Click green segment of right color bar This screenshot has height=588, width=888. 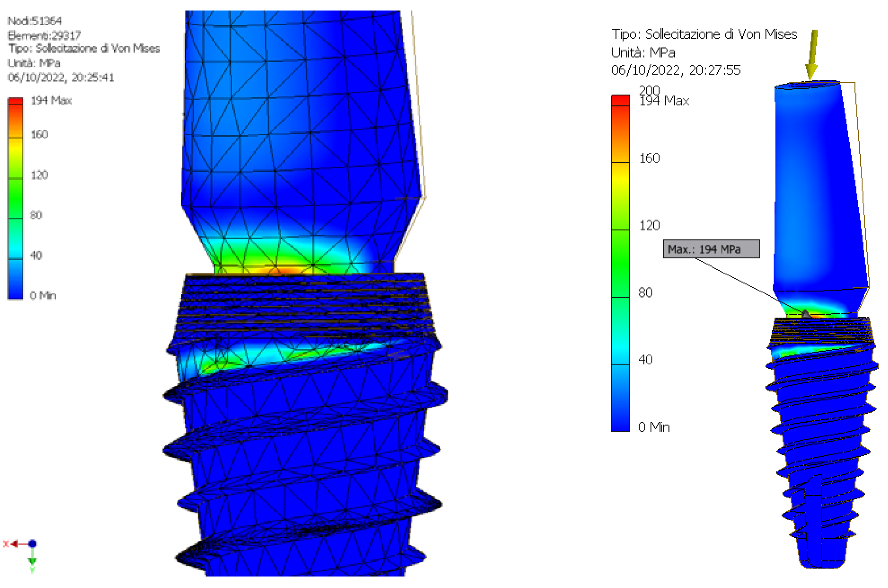620,263
